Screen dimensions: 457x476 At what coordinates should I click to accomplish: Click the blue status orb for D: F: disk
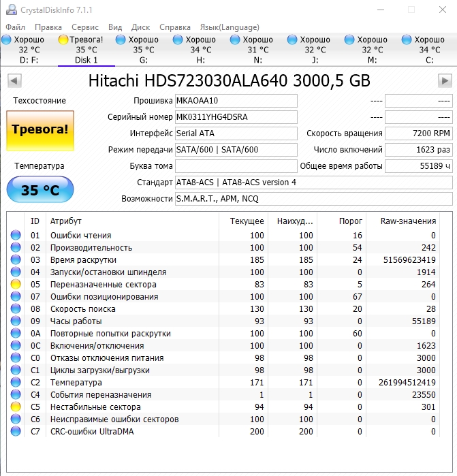point(6,39)
